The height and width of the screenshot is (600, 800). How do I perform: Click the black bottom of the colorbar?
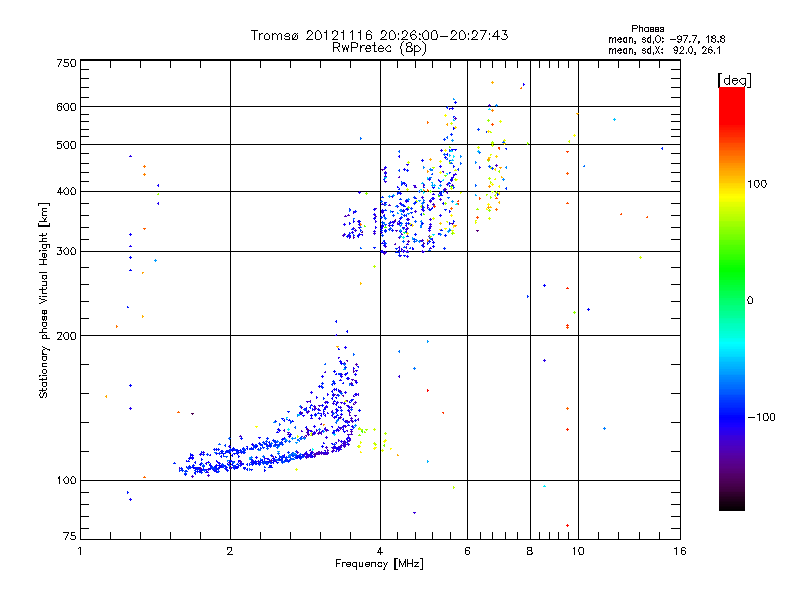tap(732, 503)
